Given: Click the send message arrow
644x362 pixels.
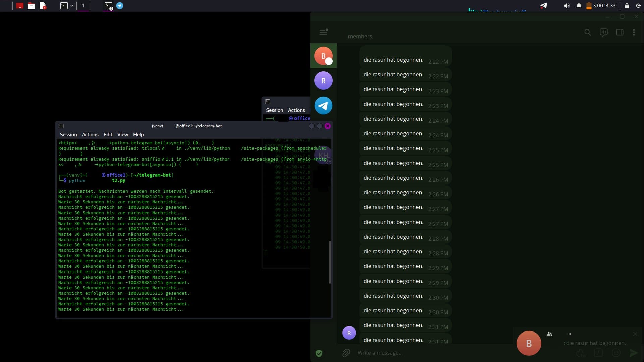Looking at the screenshot, I should click(633, 353).
